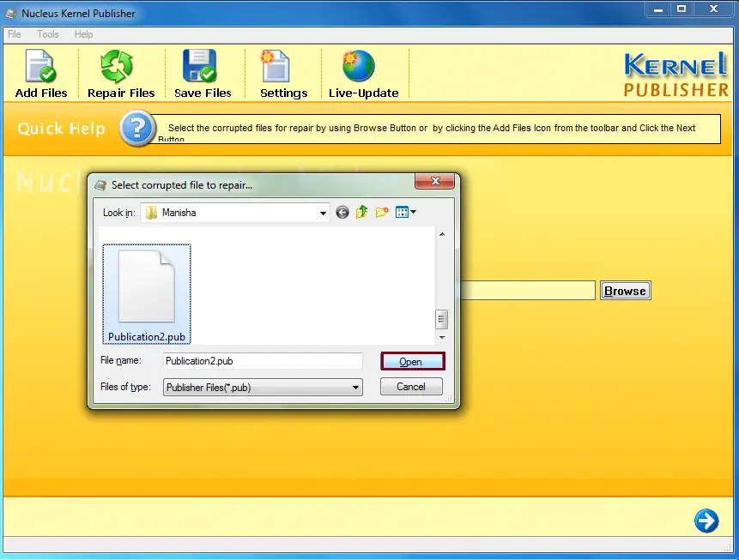The image size is (739, 560).
Task: Click the Repair Files toolbar icon
Action: pyautogui.click(x=117, y=66)
